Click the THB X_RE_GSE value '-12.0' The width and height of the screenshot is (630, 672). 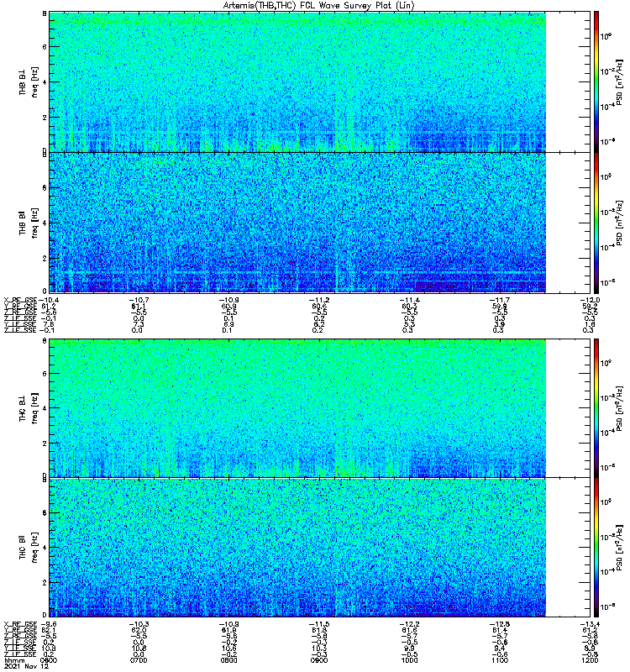pyautogui.click(x=590, y=300)
